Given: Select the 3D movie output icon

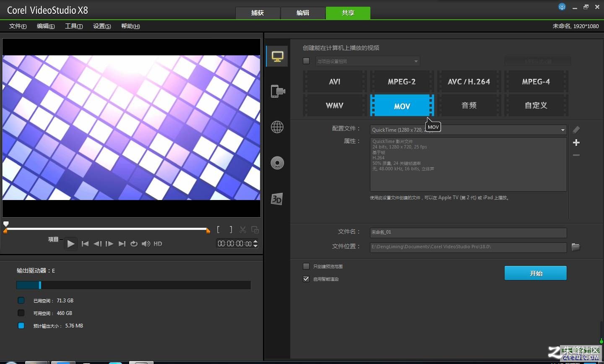Looking at the screenshot, I should pyautogui.click(x=277, y=199).
